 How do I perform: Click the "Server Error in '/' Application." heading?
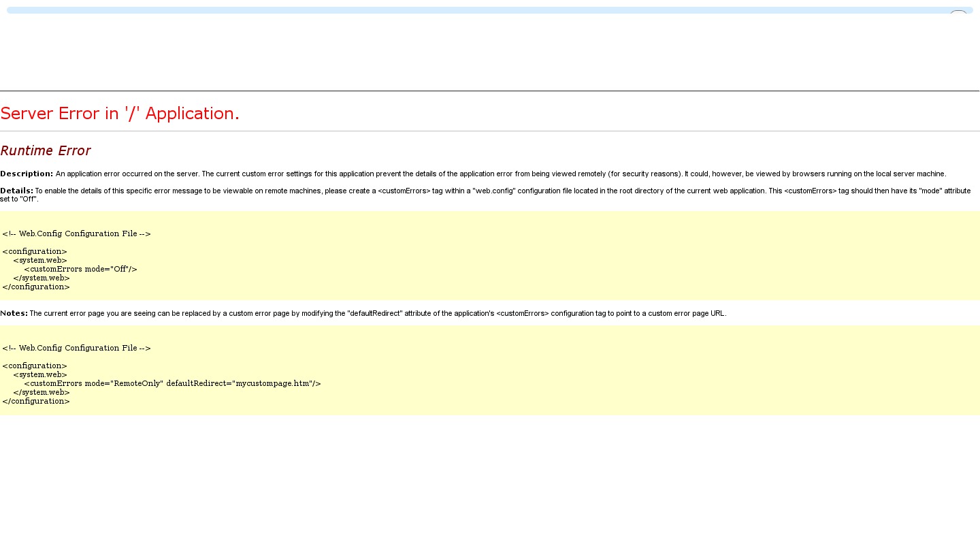coord(120,114)
